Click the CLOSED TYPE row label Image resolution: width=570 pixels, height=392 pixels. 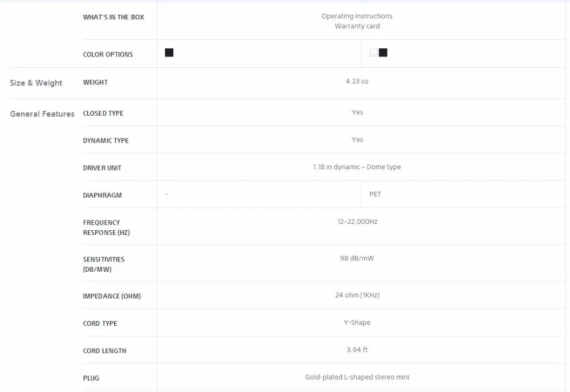103,113
